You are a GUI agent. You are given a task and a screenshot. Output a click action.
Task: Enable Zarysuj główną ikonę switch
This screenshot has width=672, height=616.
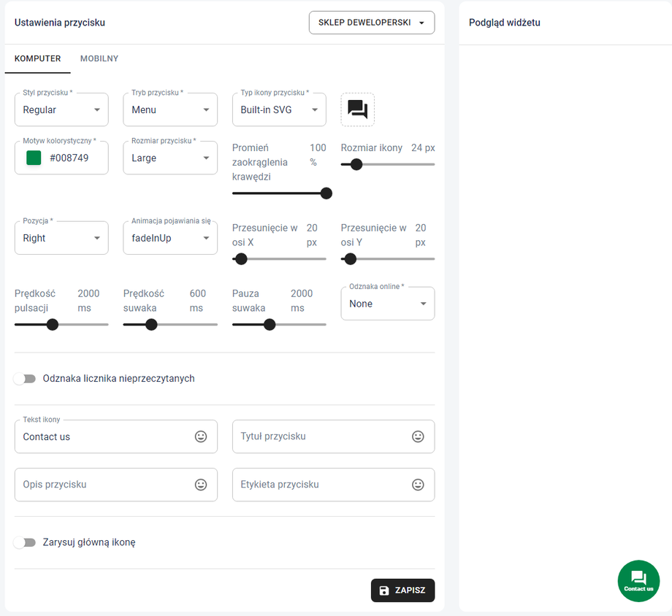[x=25, y=542]
